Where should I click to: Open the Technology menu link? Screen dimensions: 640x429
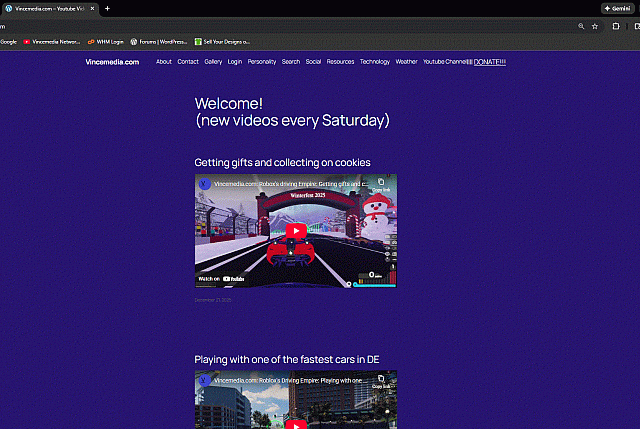point(375,62)
